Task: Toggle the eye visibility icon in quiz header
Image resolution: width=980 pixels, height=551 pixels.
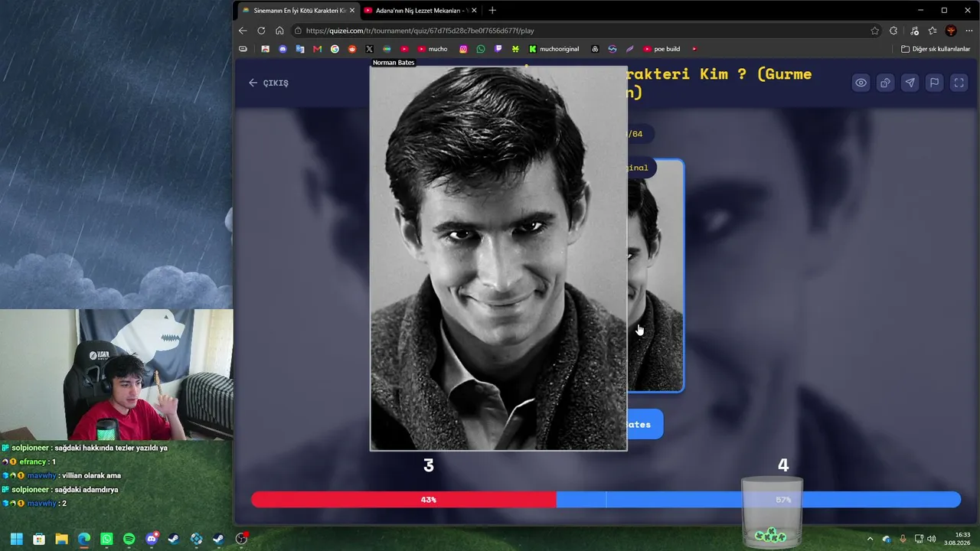Action: click(861, 83)
